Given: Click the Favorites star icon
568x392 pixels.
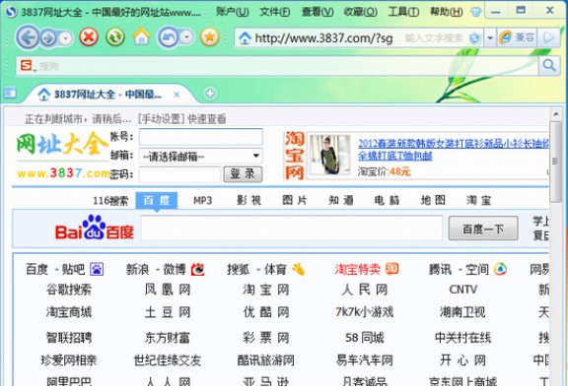Looking at the screenshot, I should tap(210, 36).
